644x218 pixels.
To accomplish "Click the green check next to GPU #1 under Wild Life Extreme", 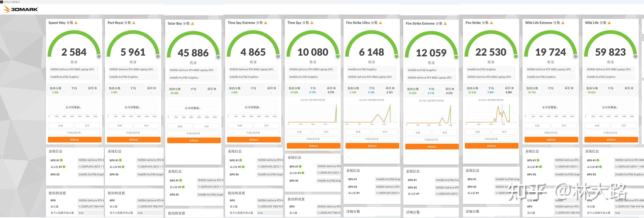I will pyautogui.click(x=538, y=160).
